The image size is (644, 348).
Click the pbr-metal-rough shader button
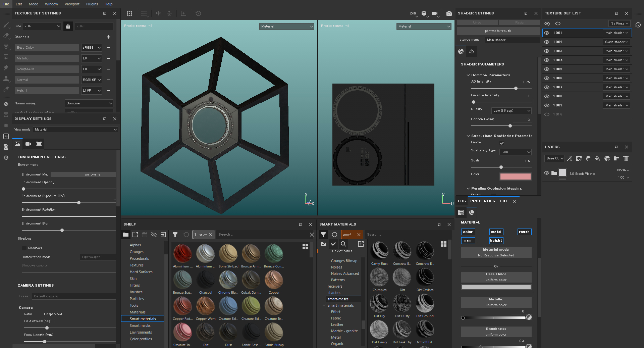(498, 31)
